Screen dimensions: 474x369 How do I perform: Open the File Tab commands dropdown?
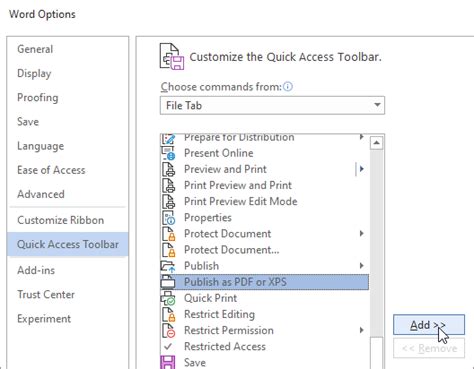(x=272, y=105)
